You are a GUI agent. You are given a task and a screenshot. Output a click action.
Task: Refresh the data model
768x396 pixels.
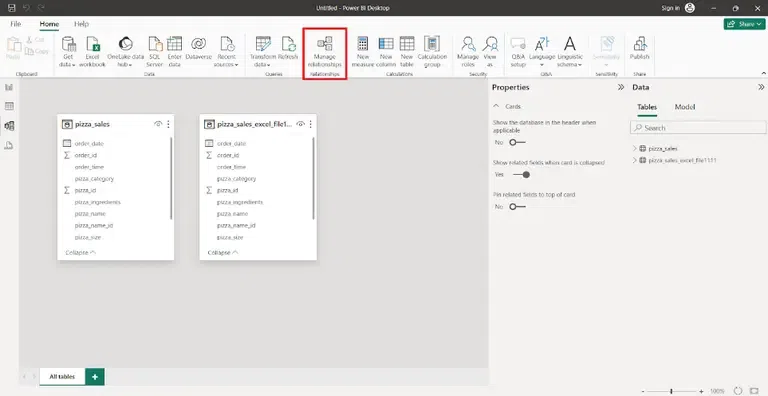click(x=288, y=49)
